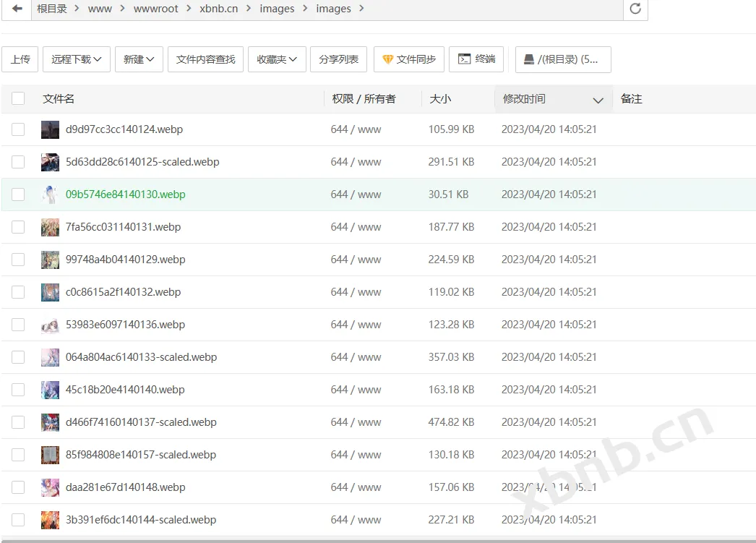Go back with the left arrow icon
Screen dimensions: 756x543
click(x=17, y=9)
